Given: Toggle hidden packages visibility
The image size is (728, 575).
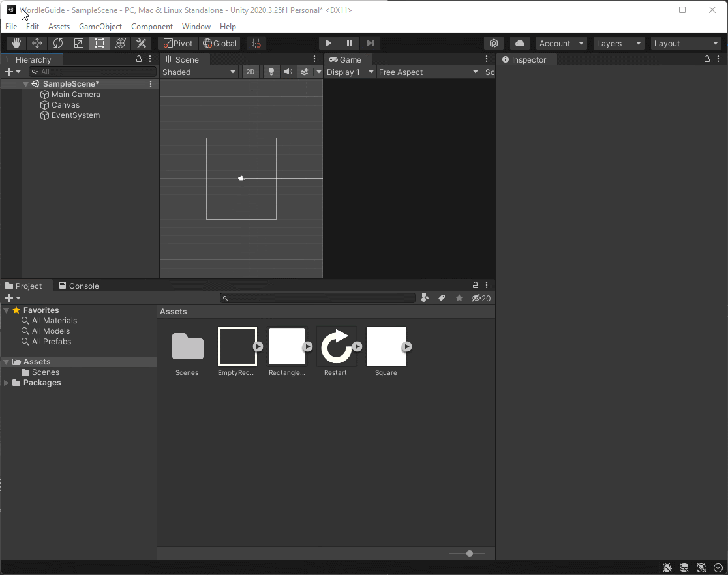Looking at the screenshot, I should (481, 298).
